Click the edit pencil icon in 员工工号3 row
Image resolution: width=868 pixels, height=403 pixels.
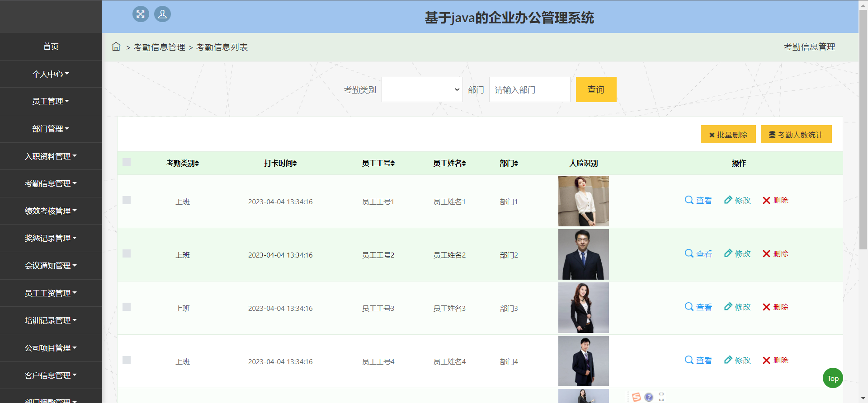[x=728, y=307]
